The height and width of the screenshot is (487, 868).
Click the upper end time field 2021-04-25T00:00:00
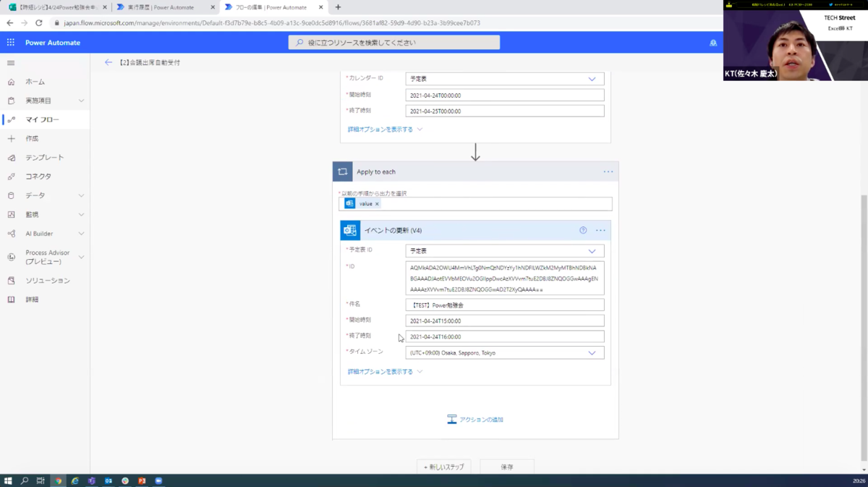pos(504,111)
